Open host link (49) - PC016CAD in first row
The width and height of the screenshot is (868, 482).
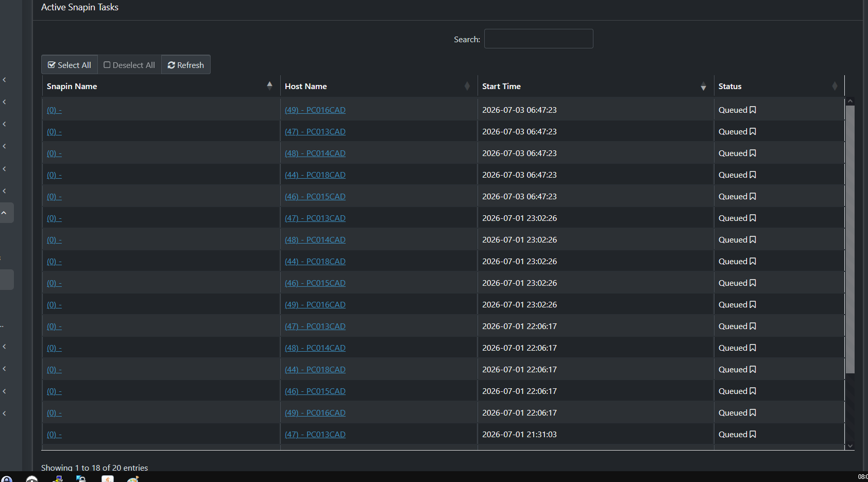click(x=315, y=110)
